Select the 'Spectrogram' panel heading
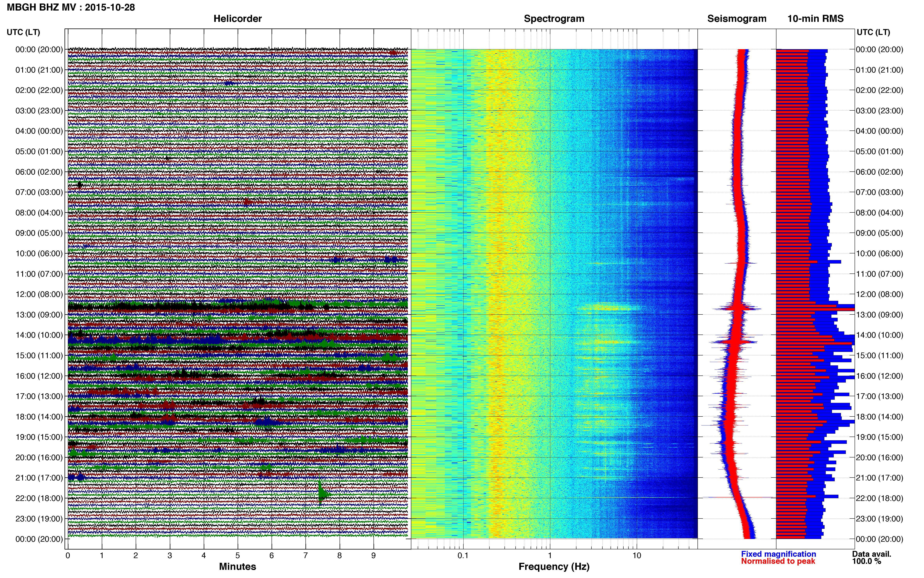This screenshot has width=924, height=578. pyautogui.click(x=554, y=19)
